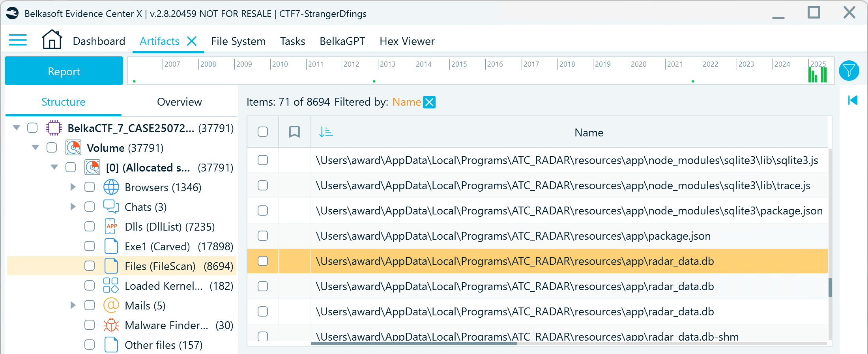
Task: Select the app\package.json file row
Action: coord(537,236)
